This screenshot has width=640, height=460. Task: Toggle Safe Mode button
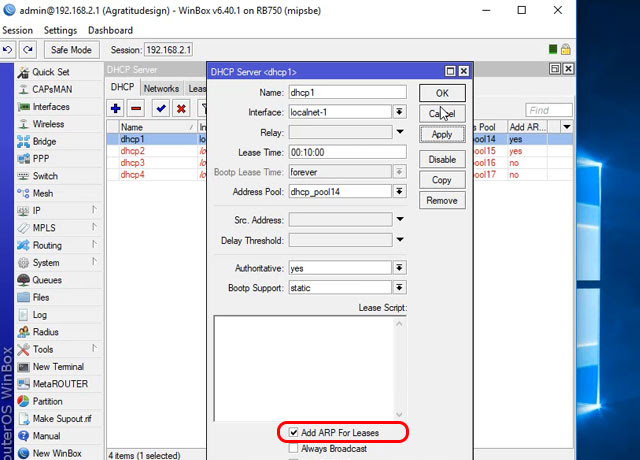pos(71,50)
